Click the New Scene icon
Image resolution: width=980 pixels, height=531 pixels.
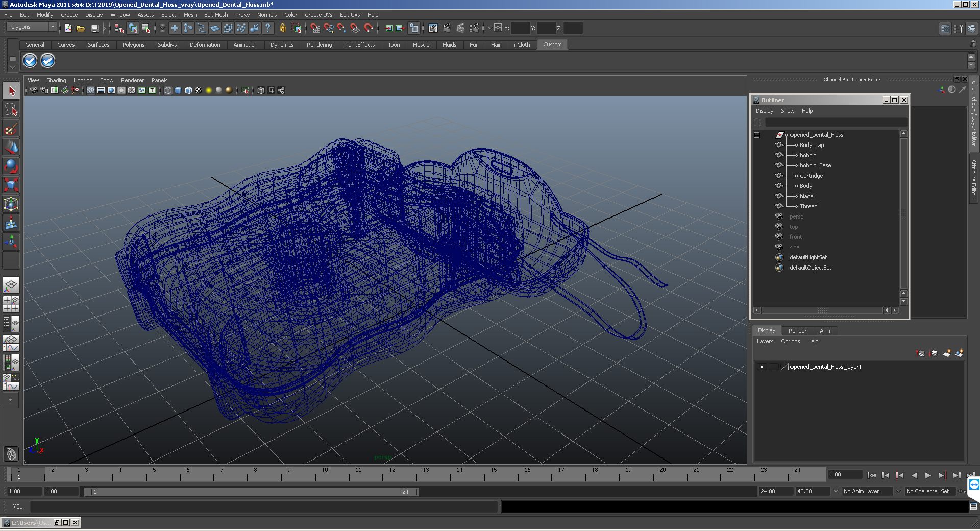coord(68,28)
